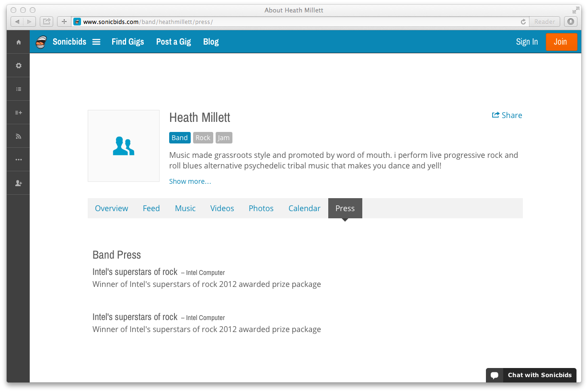Viewport: 588px width, 392px height.
Task: Click the site favicon in address bar
Action: [77, 22]
